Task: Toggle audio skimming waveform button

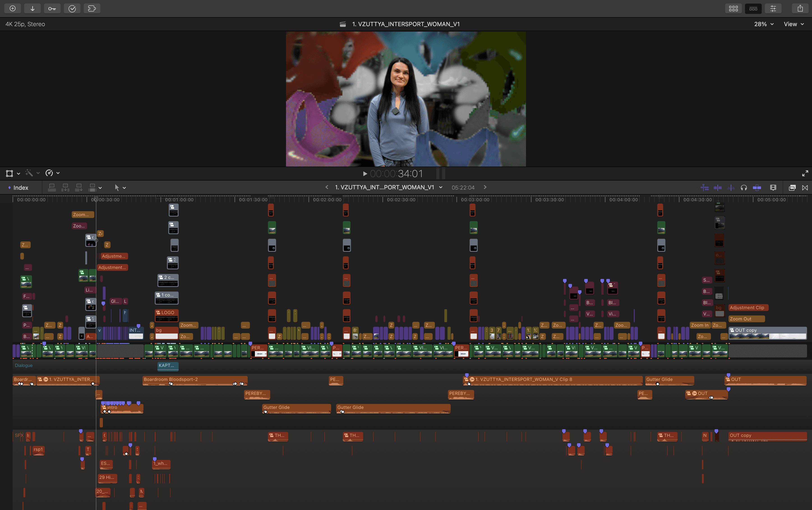Action: pos(731,188)
